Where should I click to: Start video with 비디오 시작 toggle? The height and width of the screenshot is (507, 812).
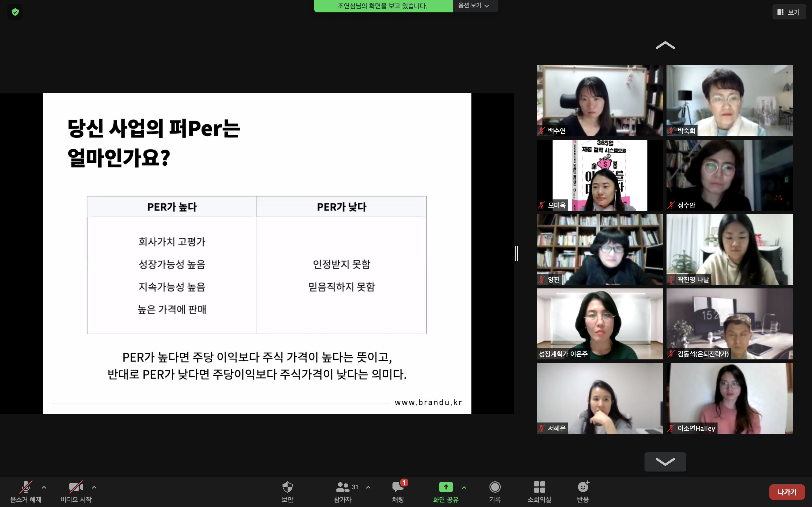(x=76, y=487)
